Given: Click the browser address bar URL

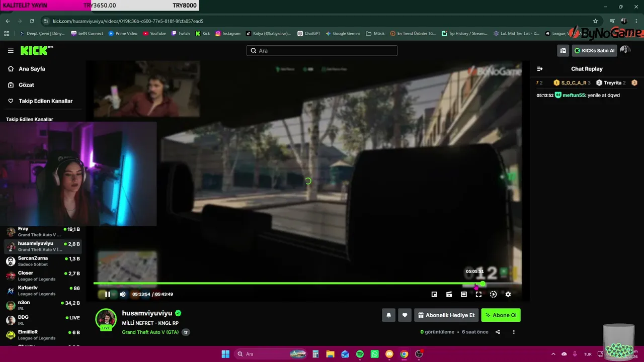Looking at the screenshot, I should pyautogui.click(x=128, y=21).
